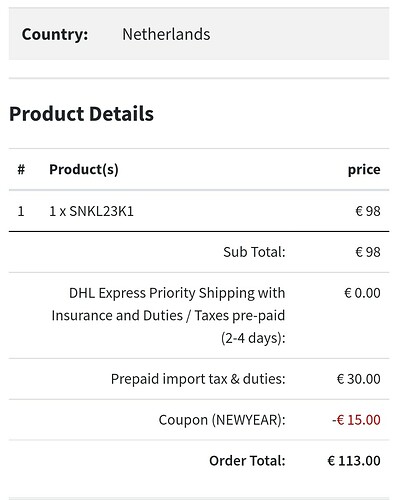Click the Coupon (NEWYEAR) label
This screenshot has height=500, width=412.
point(222,420)
